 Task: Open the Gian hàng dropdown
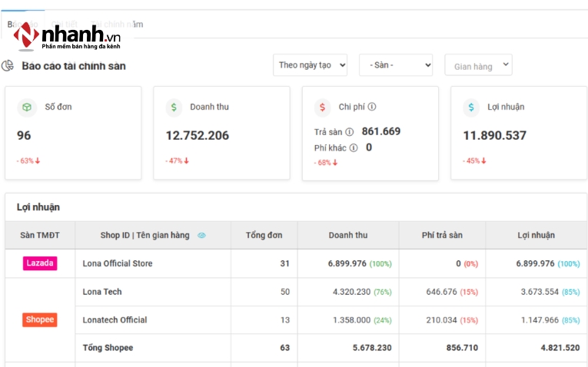coord(478,66)
